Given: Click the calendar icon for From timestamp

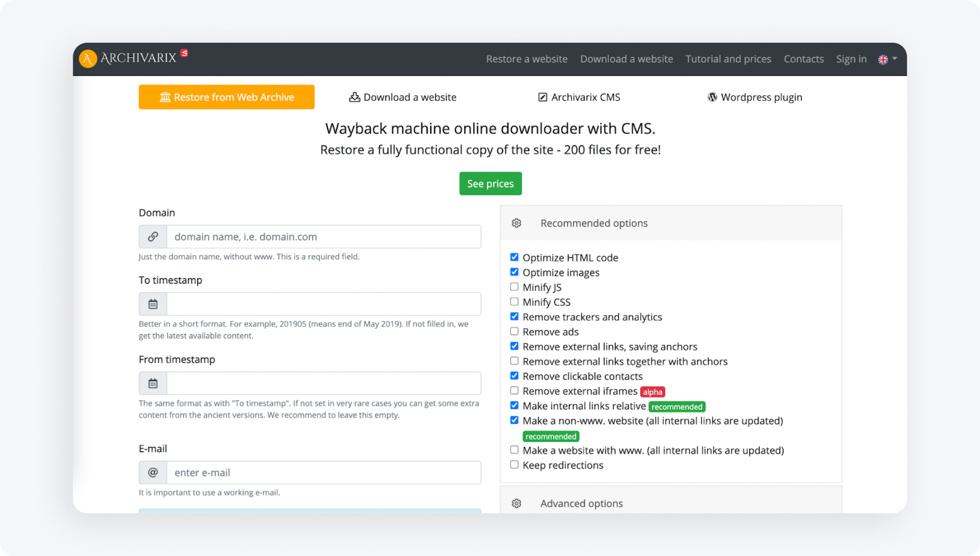Looking at the screenshot, I should tap(153, 384).
